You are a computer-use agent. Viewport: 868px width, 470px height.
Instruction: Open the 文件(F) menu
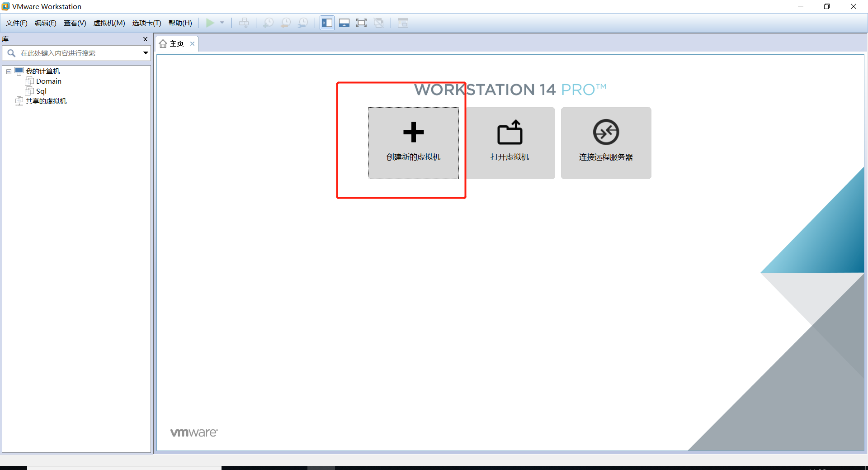coord(17,23)
